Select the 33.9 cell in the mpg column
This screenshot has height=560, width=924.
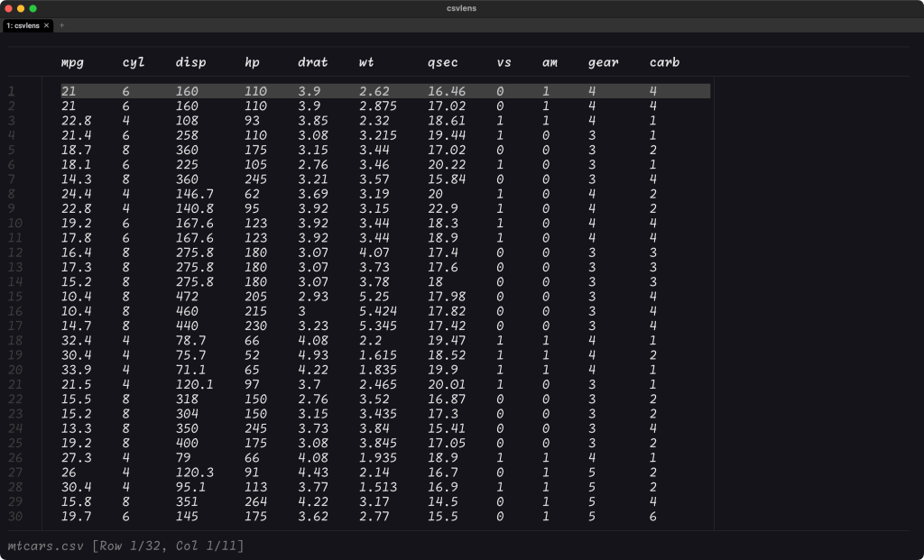(x=75, y=370)
